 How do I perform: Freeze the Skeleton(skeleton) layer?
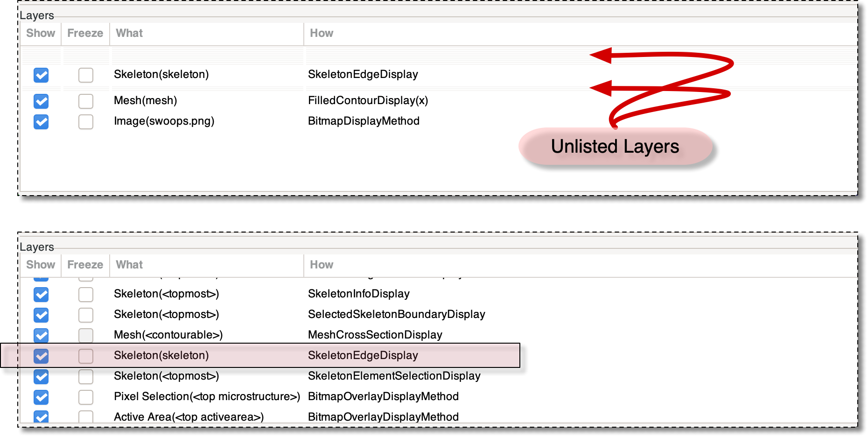click(85, 75)
